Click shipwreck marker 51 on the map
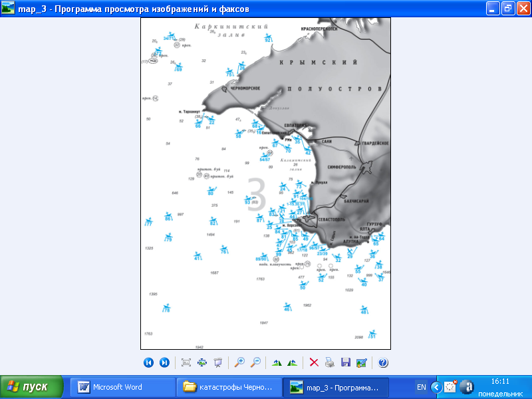Image resolution: width=532 pixels, height=399 pixels. [372, 334]
